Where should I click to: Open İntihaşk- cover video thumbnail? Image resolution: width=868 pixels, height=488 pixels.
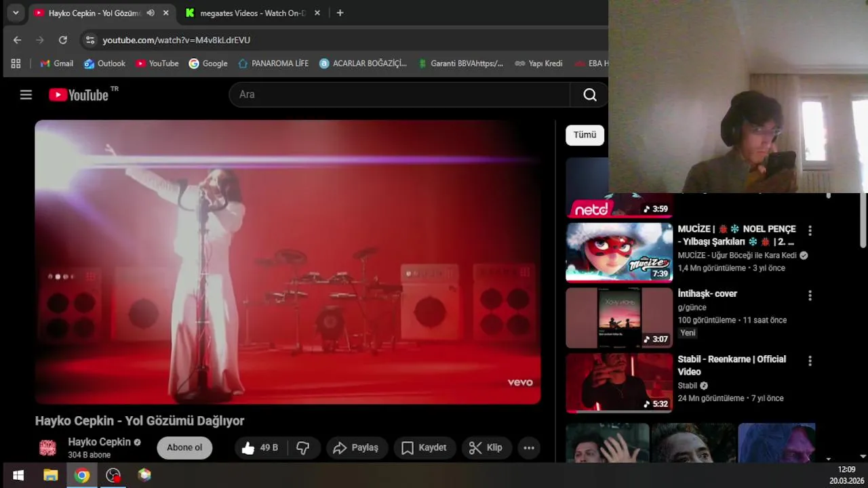[x=619, y=317]
